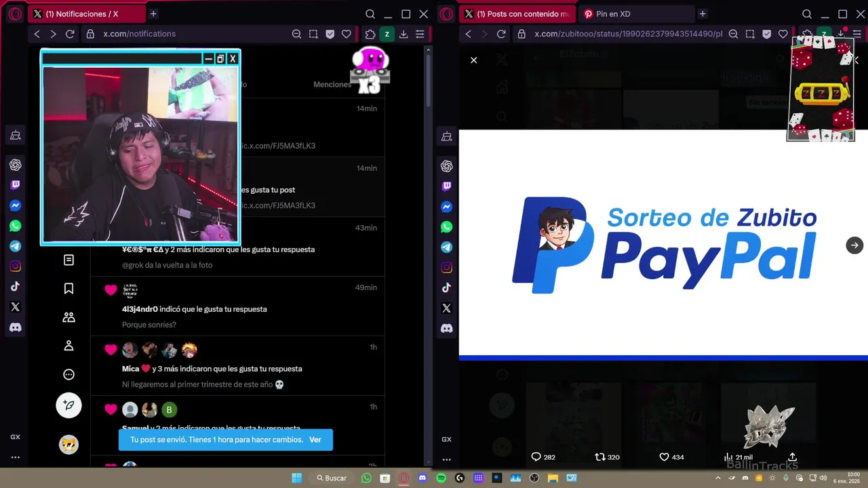868x488 pixels.
Task: Open Opera menu in left browser window
Action: [15, 14]
